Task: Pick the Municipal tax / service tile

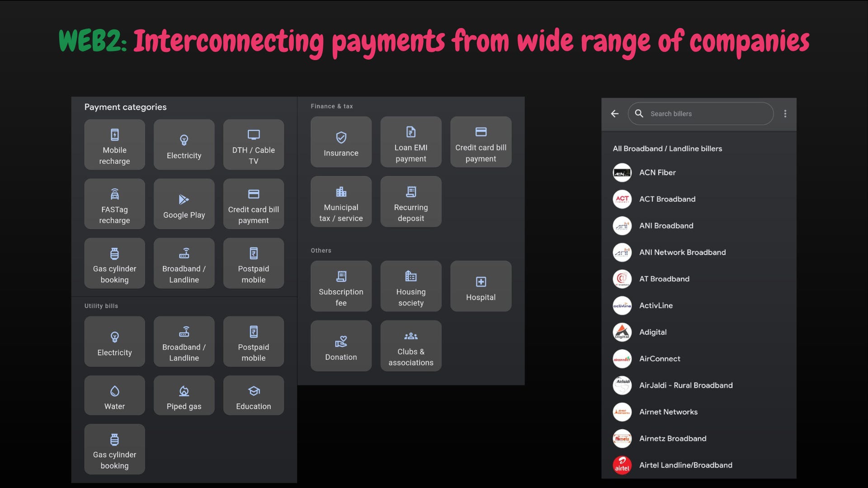Action: click(x=341, y=202)
